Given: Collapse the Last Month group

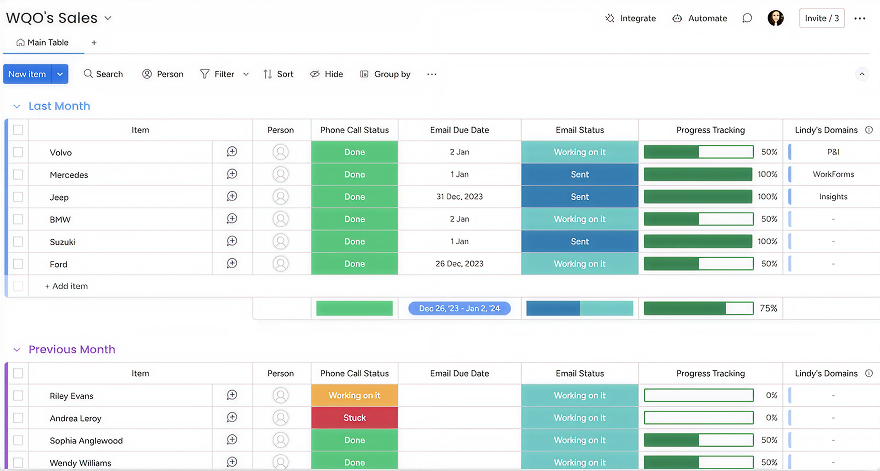Looking at the screenshot, I should pos(16,106).
